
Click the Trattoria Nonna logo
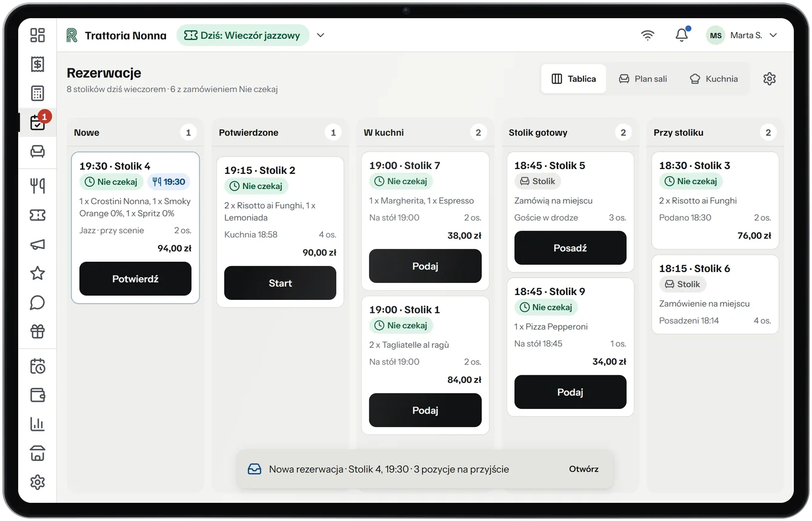(72, 35)
